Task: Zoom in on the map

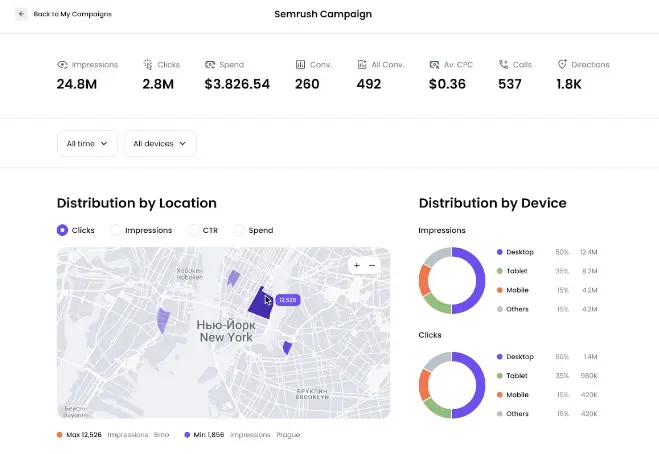Action: (357, 265)
